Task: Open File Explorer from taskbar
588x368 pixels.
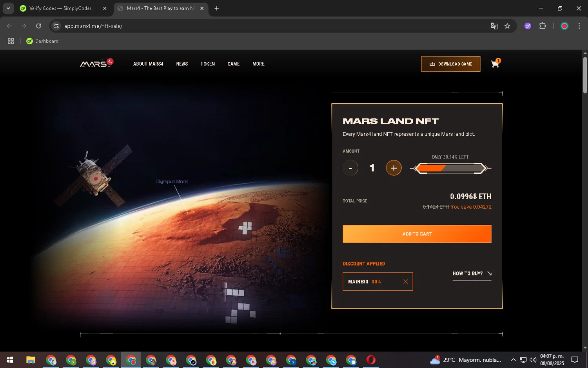Action: click(x=31, y=360)
